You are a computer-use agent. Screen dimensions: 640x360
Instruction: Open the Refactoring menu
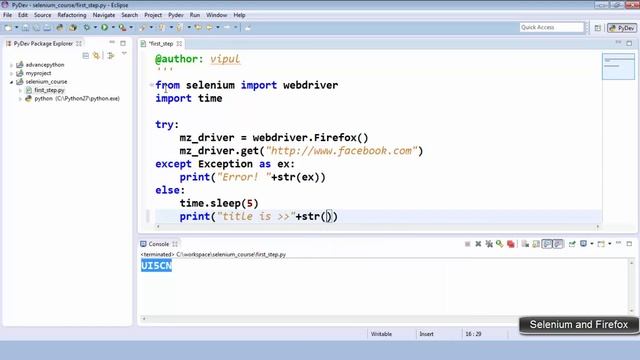tap(72, 15)
